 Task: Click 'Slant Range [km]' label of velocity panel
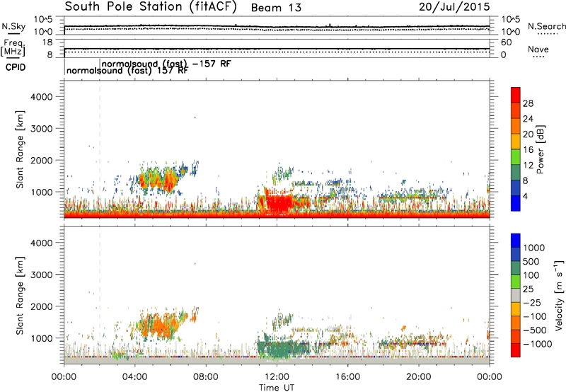click(x=20, y=295)
